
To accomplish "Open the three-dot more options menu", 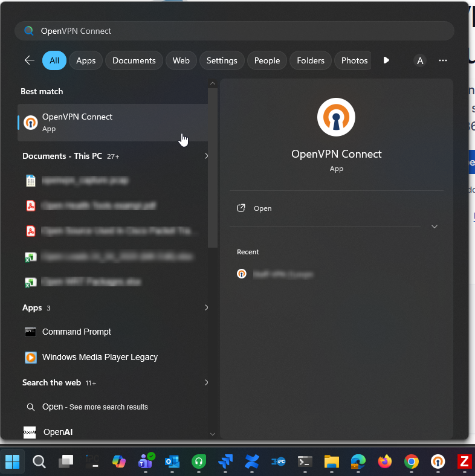I will point(443,60).
